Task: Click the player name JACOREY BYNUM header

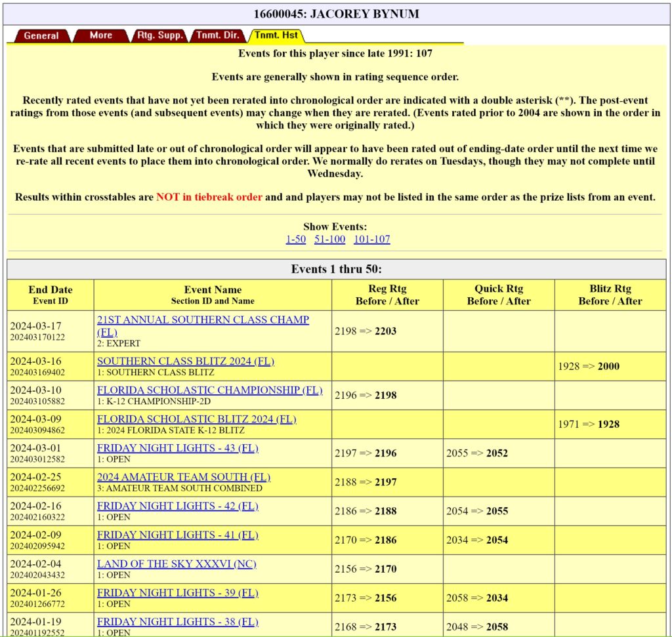Action: pos(337,14)
